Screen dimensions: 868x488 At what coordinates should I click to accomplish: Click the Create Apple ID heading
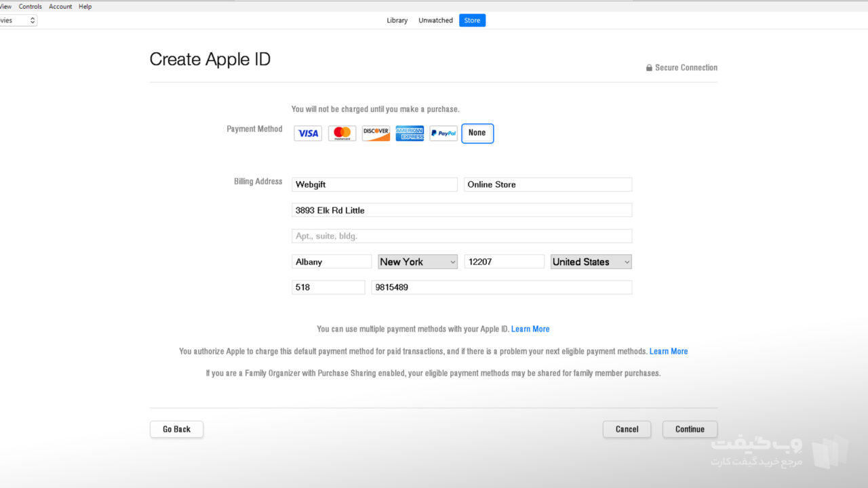pyautogui.click(x=210, y=59)
